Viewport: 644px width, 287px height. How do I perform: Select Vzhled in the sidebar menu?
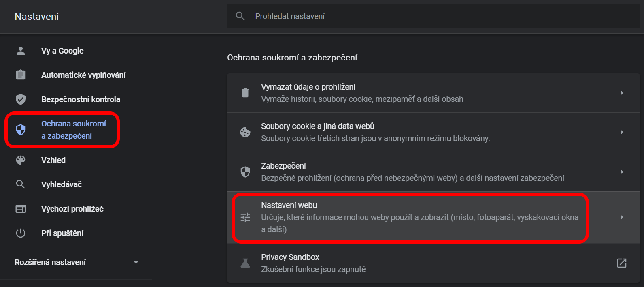[x=53, y=160]
